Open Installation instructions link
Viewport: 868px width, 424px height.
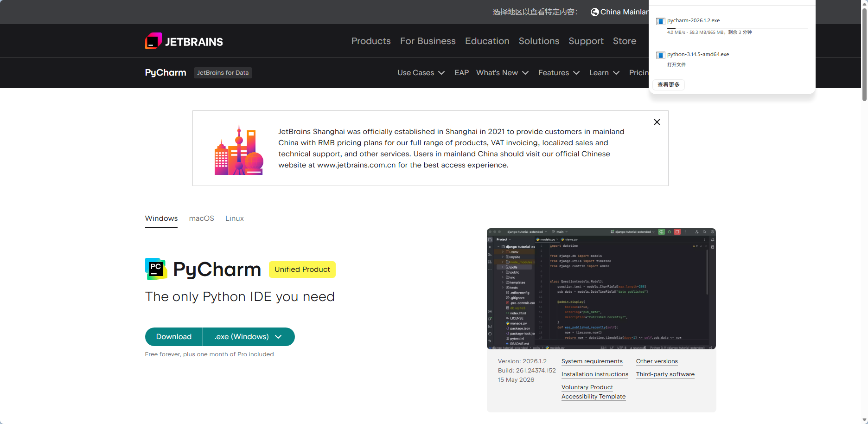click(595, 374)
